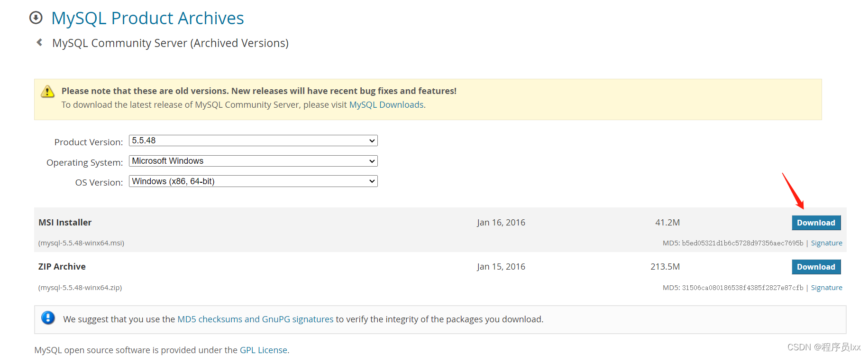The width and height of the screenshot is (868, 356).
Task: Expand the OS Version dropdown
Action: [x=253, y=181]
